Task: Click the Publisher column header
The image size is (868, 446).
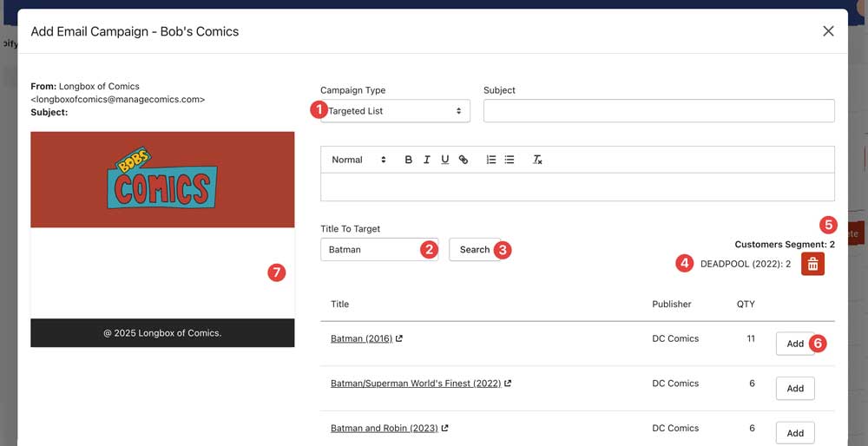Action: pyautogui.click(x=672, y=304)
